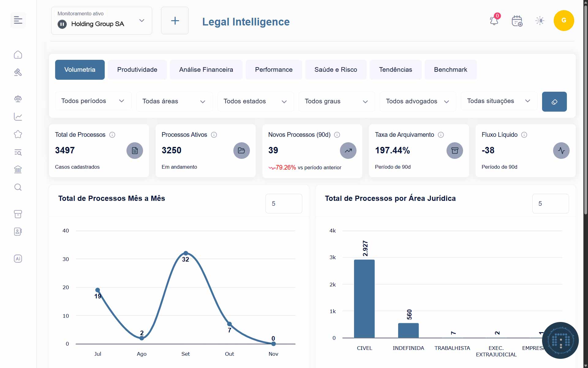This screenshot has height=368, width=588.
Task: Pause monitoring for Holding Group SA
Action: (62, 24)
